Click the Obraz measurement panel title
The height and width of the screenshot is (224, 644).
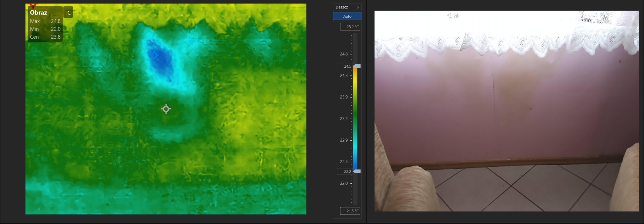pyautogui.click(x=38, y=13)
